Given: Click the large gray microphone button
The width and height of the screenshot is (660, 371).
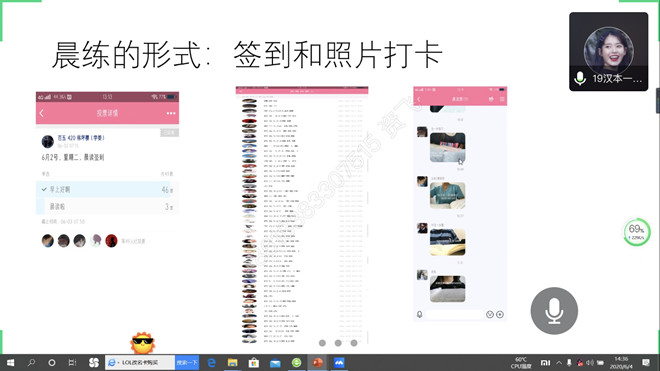Looking at the screenshot, I should 554,311.
